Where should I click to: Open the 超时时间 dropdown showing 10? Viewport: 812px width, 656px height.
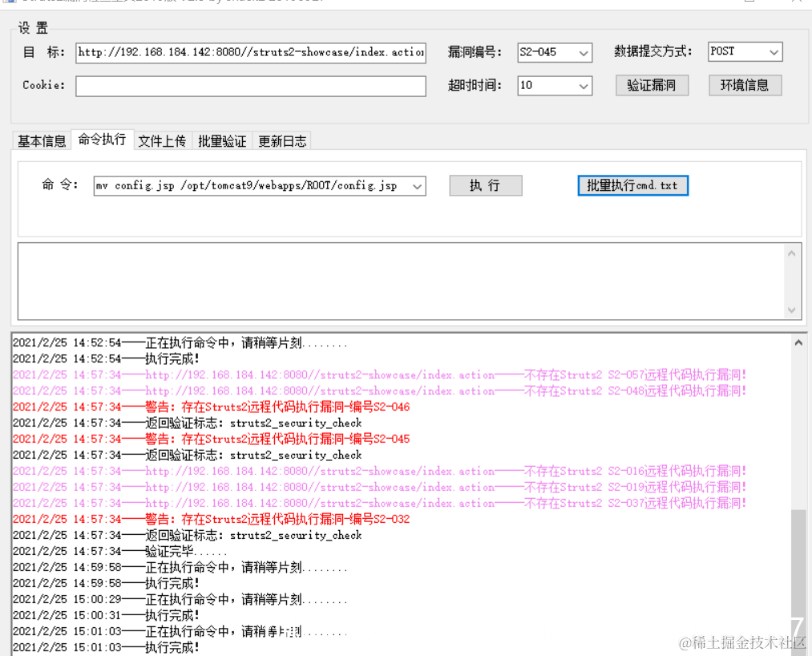584,85
